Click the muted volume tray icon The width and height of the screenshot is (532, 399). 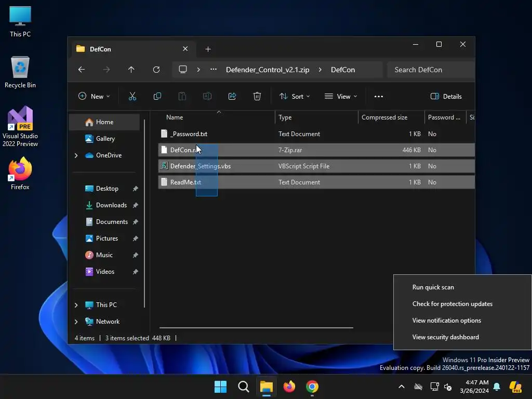[x=448, y=387]
